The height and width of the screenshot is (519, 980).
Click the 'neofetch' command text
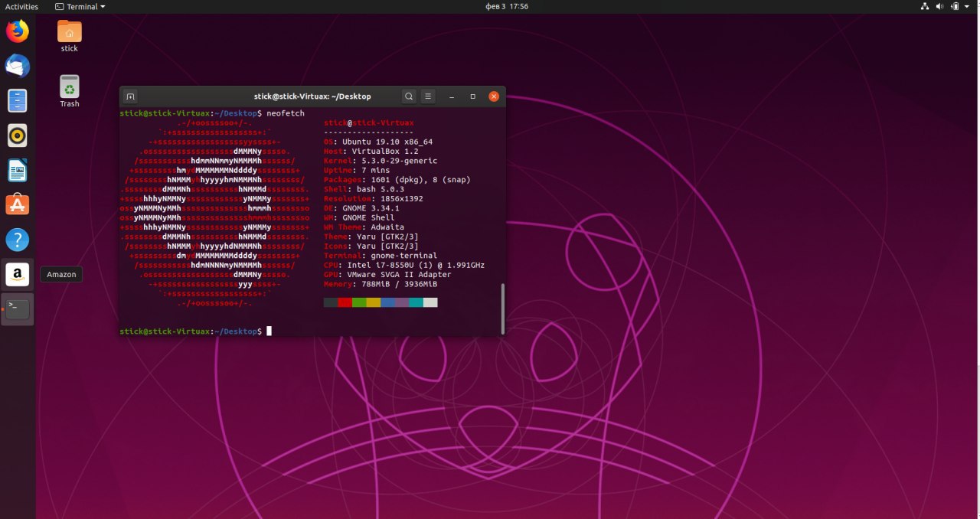(x=285, y=113)
